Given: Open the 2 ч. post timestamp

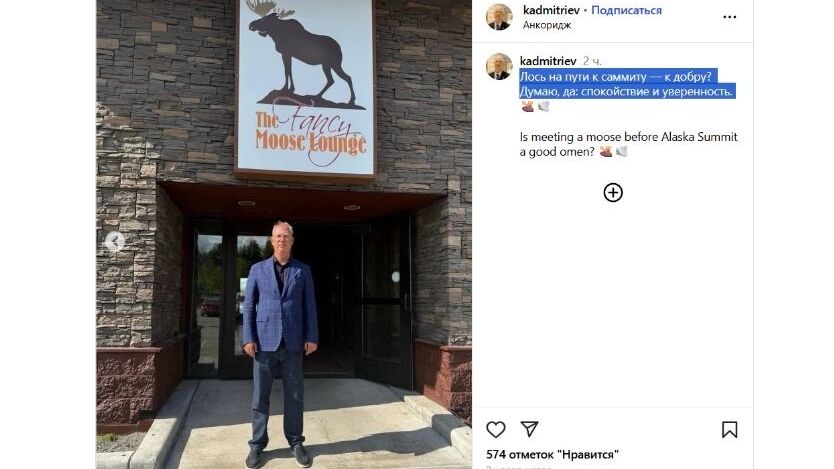Looking at the screenshot, I should [591, 61].
